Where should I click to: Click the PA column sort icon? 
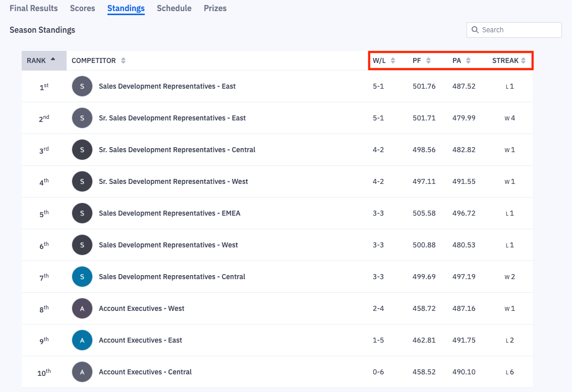coord(468,60)
